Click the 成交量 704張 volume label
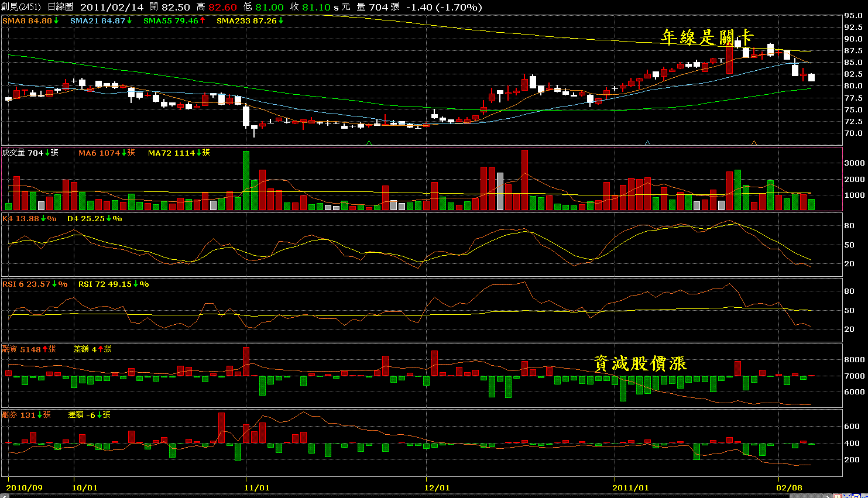 pos(30,153)
